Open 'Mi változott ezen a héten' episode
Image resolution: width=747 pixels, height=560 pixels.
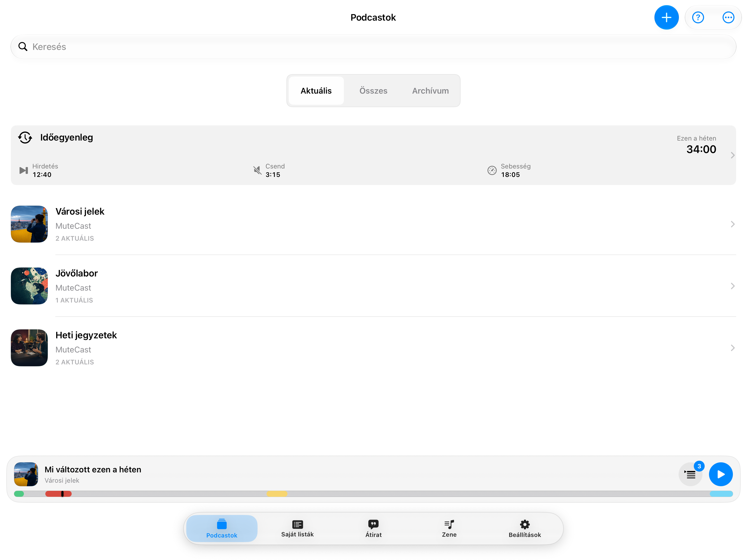tap(93, 470)
